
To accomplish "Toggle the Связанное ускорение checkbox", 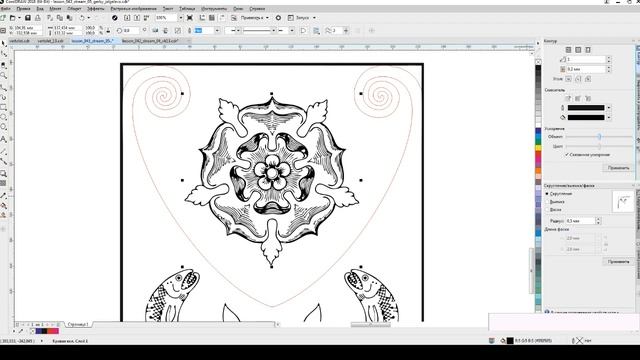I will point(567,155).
